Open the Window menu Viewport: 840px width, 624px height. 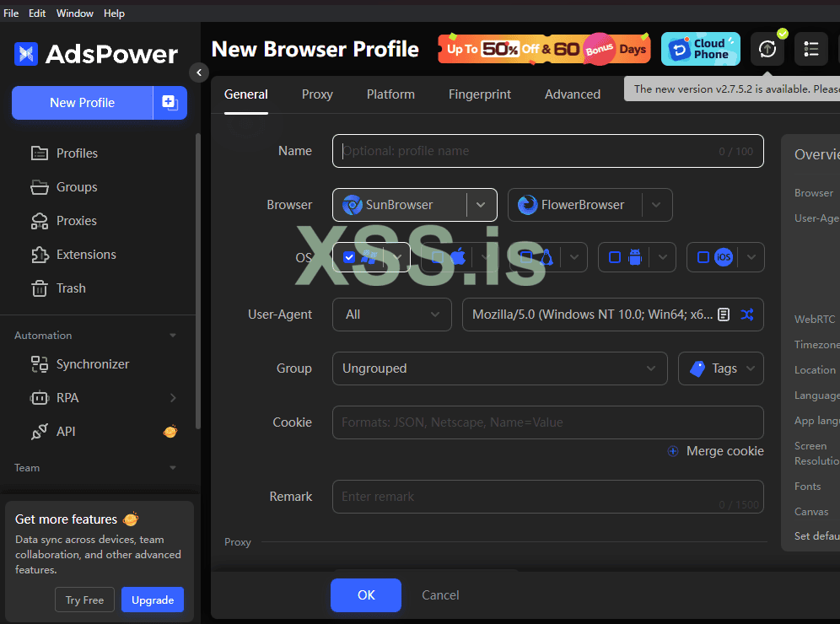[75, 13]
